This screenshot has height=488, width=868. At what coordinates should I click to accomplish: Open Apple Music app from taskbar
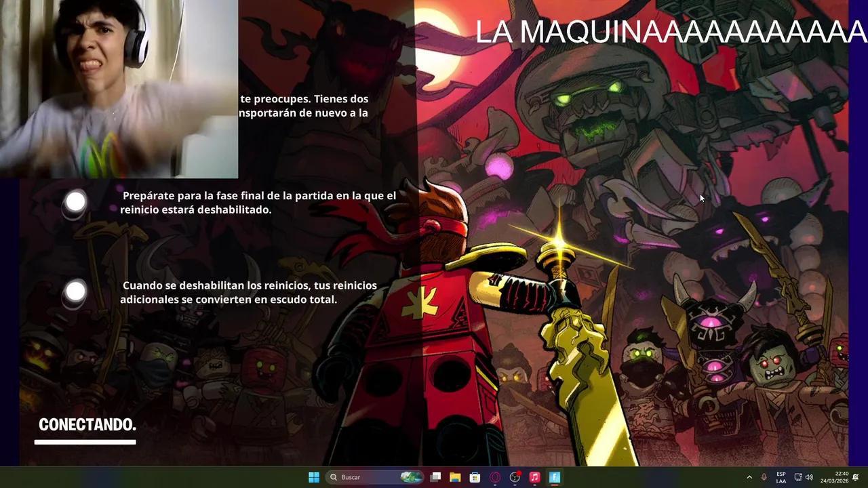click(x=534, y=477)
